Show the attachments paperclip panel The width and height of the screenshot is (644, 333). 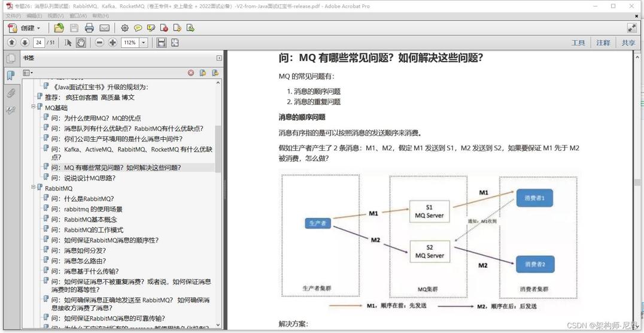click(x=11, y=93)
